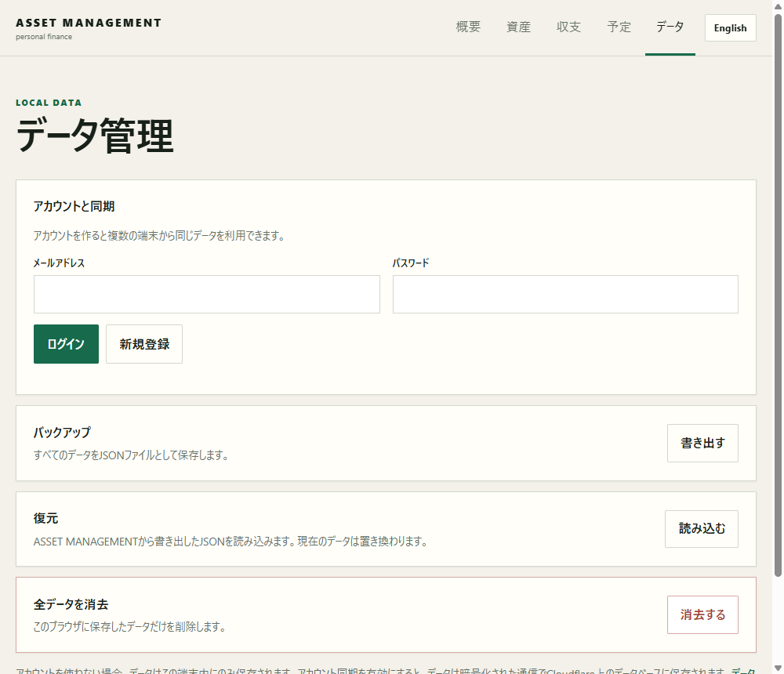
Task: Open the 概要 tab
Action: tap(468, 27)
